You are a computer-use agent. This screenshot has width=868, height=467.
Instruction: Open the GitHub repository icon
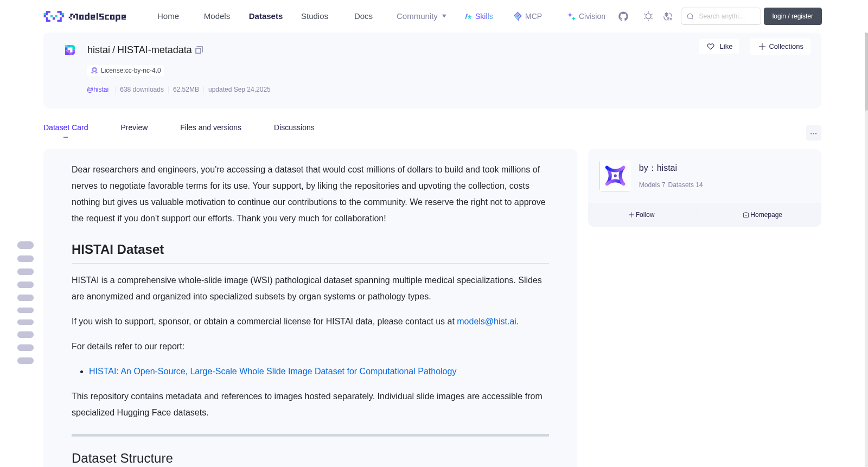(x=623, y=16)
